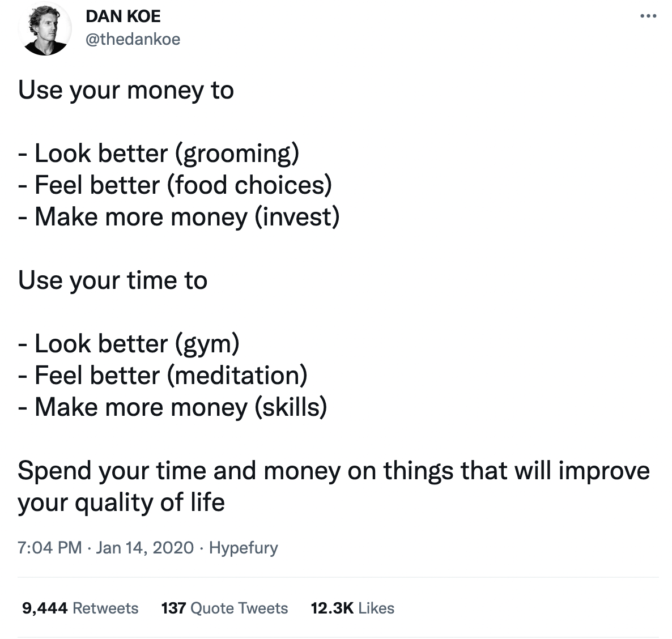Viewport: 672px width, 639px height.
Task: Click the 'your quality of life' final line
Action: click(121, 502)
